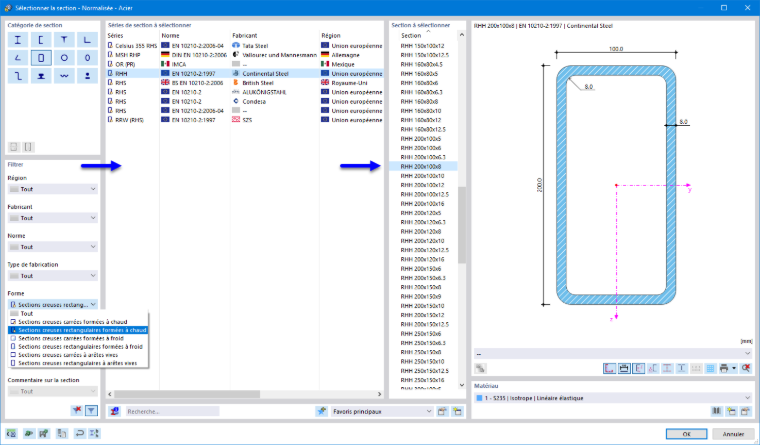Open the print options dropdown arrow

[734, 368]
